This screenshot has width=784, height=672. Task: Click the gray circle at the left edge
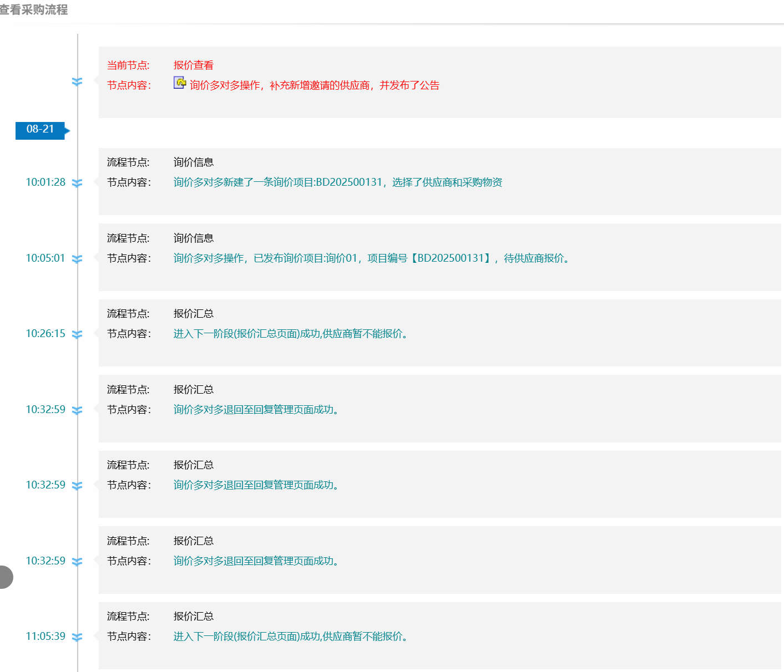pos(4,577)
